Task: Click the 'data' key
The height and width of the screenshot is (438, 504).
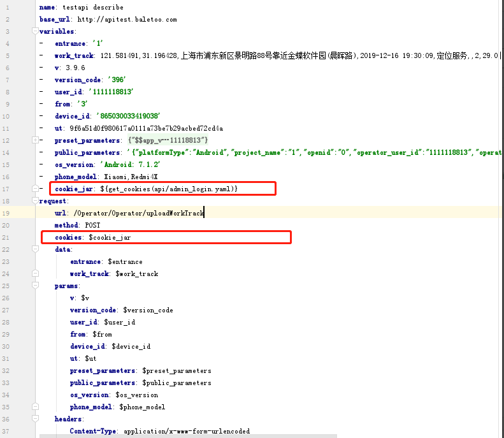Action: [x=62, y=249]
